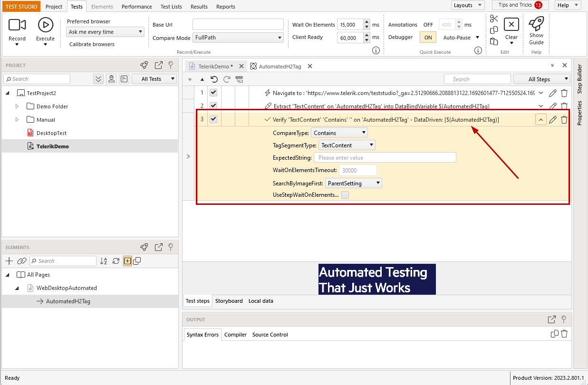Switch to the Performance ribbon tab

pyautogui.click(x=137, y=7)
